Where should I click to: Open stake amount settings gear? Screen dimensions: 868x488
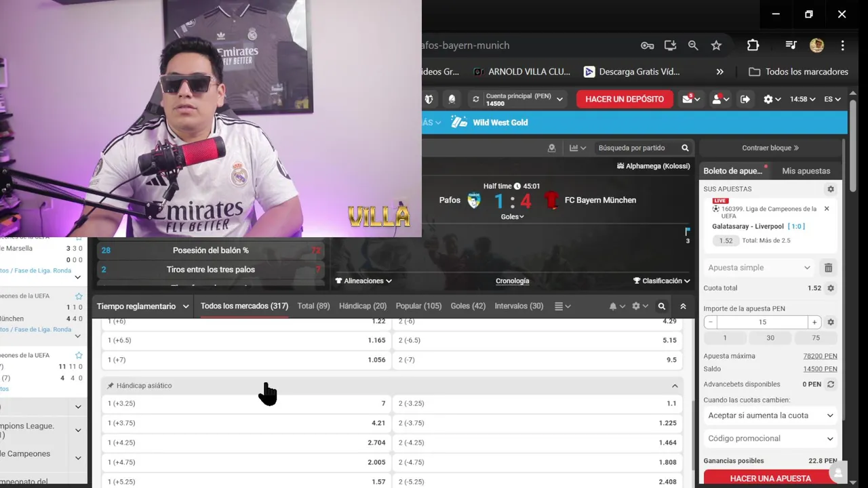coord(831,323)
